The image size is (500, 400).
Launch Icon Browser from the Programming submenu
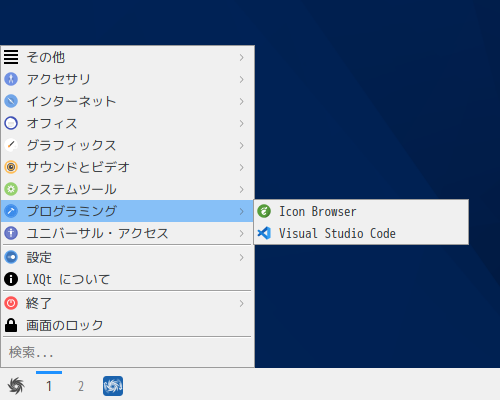click(361, 211)
